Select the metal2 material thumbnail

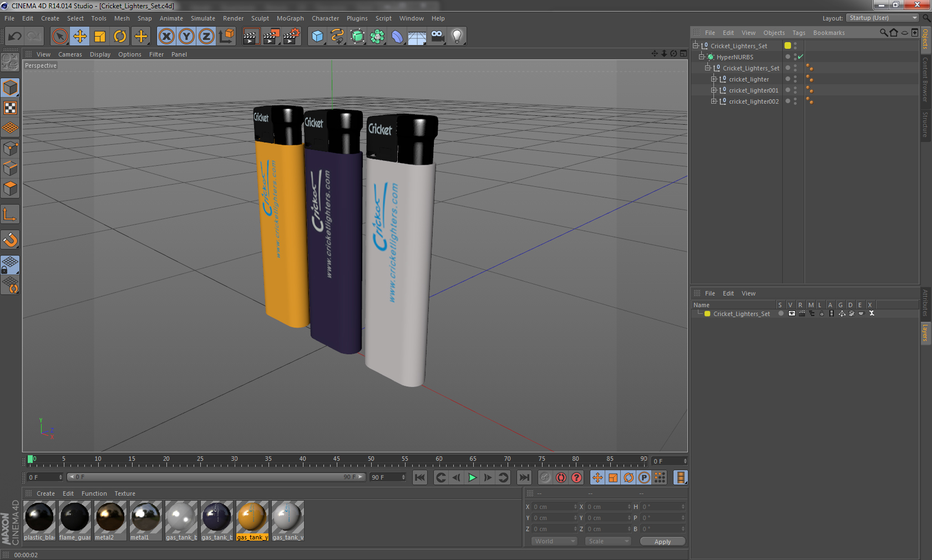[110, 521]
